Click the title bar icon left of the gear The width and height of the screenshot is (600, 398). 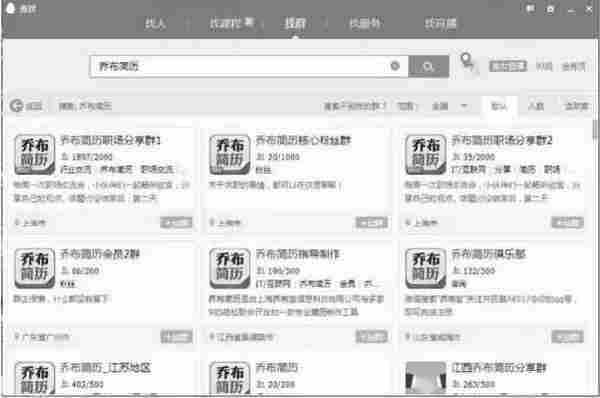pos(530,8)
